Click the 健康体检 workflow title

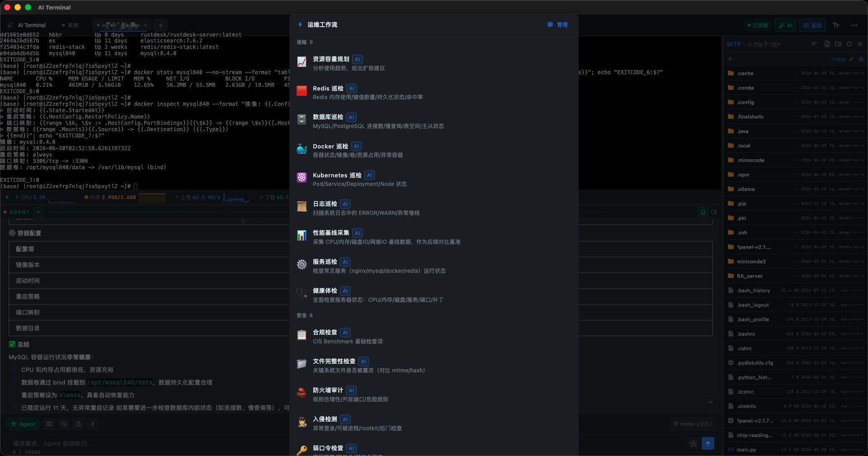click(325, 291)
